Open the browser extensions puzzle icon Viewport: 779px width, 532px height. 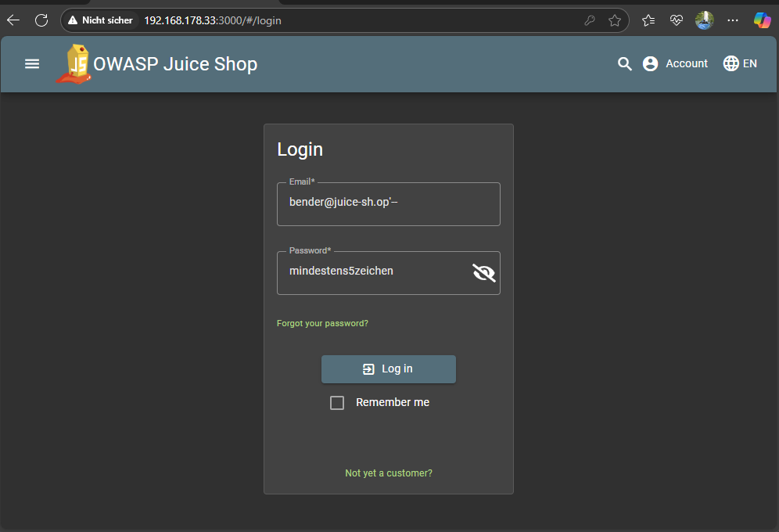(x=648, y=20)
